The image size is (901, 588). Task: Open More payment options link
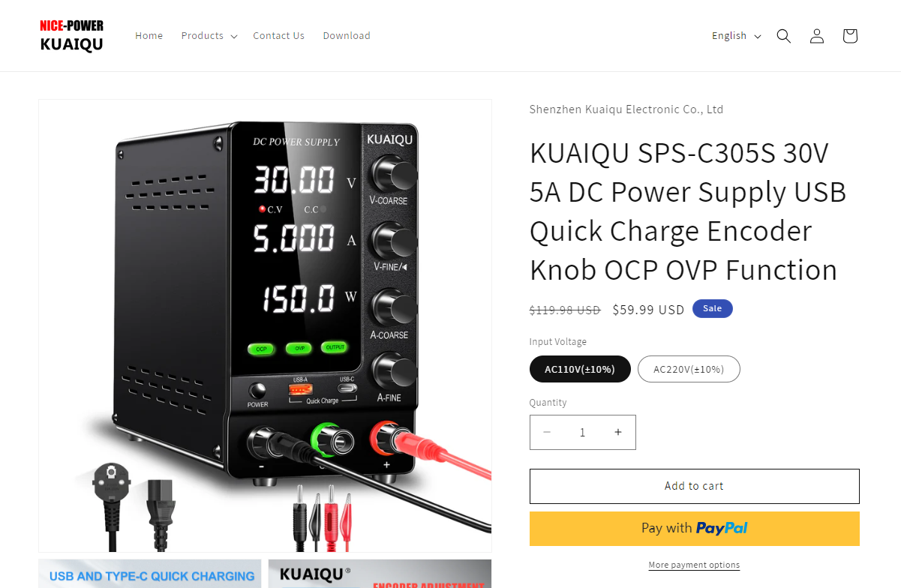coord(694,565)
